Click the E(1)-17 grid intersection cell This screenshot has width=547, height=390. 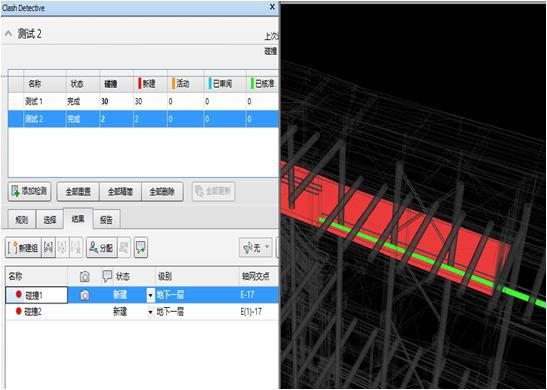(x=251, y=311)
